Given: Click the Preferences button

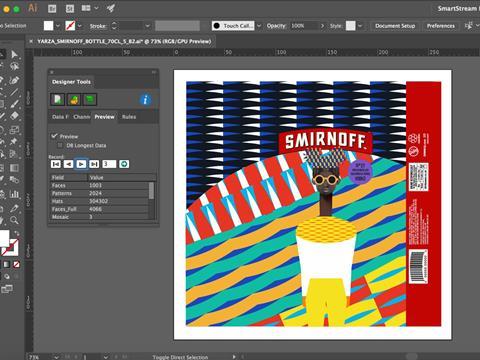Looking at the screenshot, I should tap(441, 26).
